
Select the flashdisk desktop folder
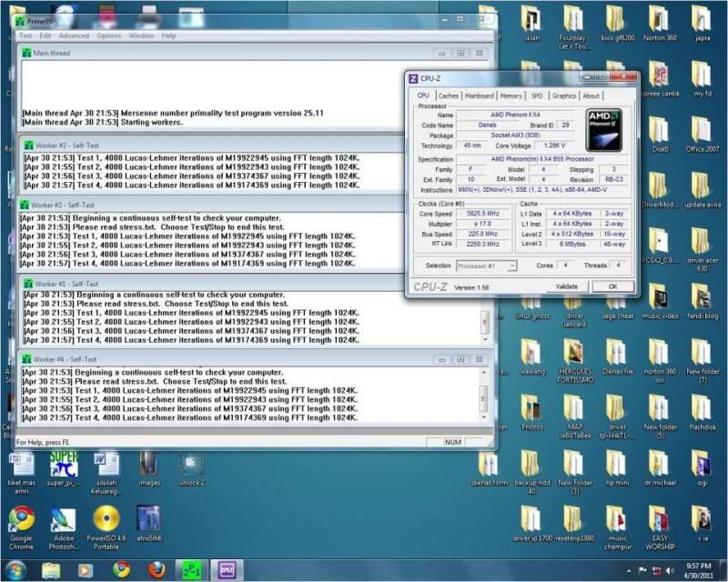coord(703,413)
